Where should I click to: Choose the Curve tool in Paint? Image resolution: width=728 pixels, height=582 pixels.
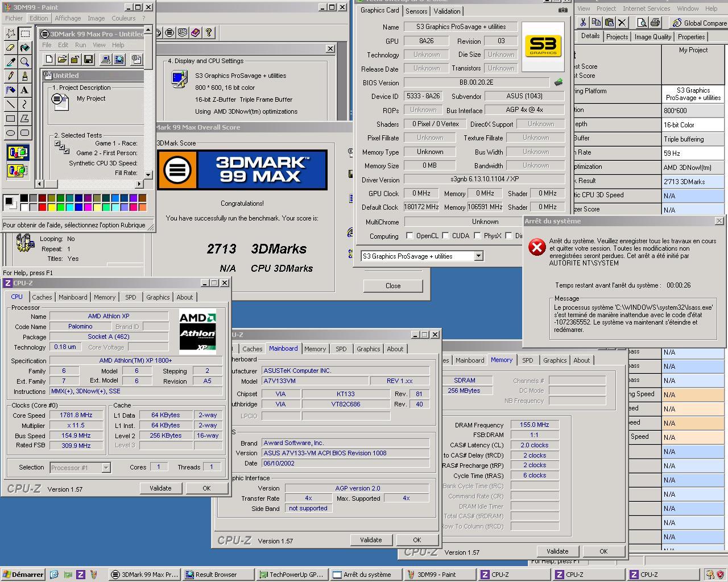[25, 105]
